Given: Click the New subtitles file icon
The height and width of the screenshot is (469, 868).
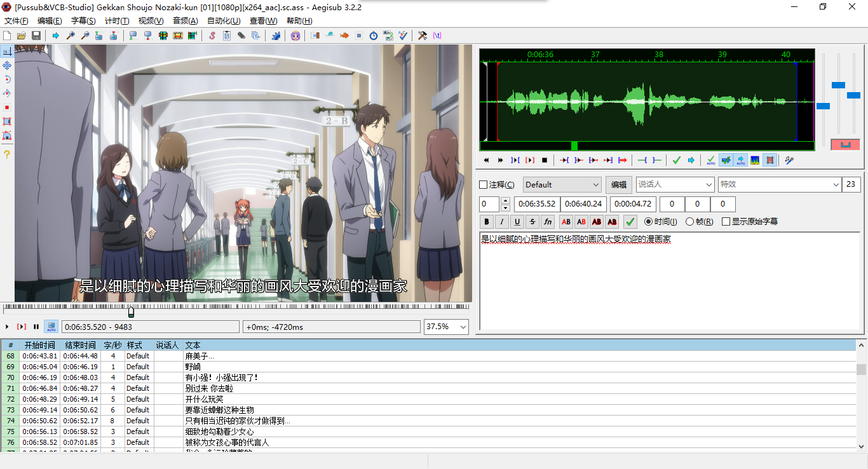Looking at the screenshot, I should pos(8,36).
